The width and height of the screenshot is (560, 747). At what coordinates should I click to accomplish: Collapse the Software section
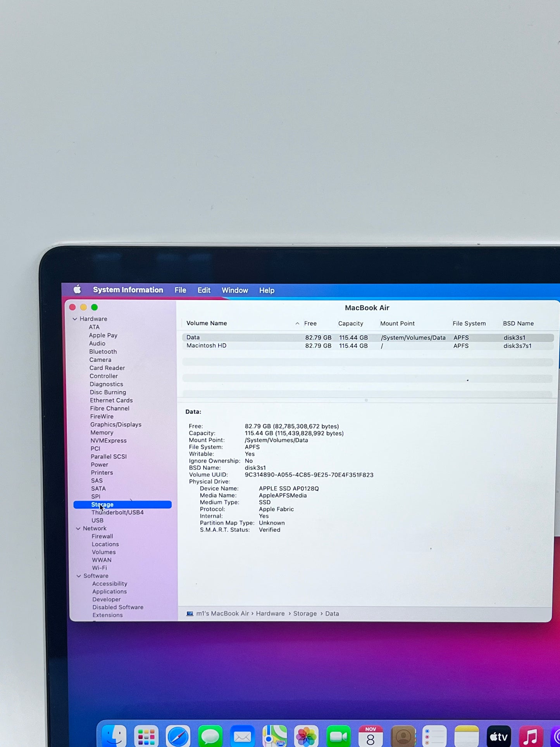tap(79, 576)
